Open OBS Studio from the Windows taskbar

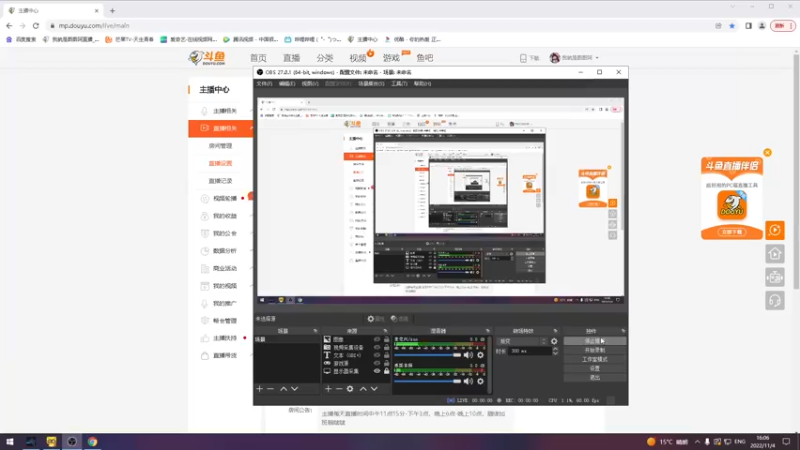pyautogui.click(x=72, y=442)
